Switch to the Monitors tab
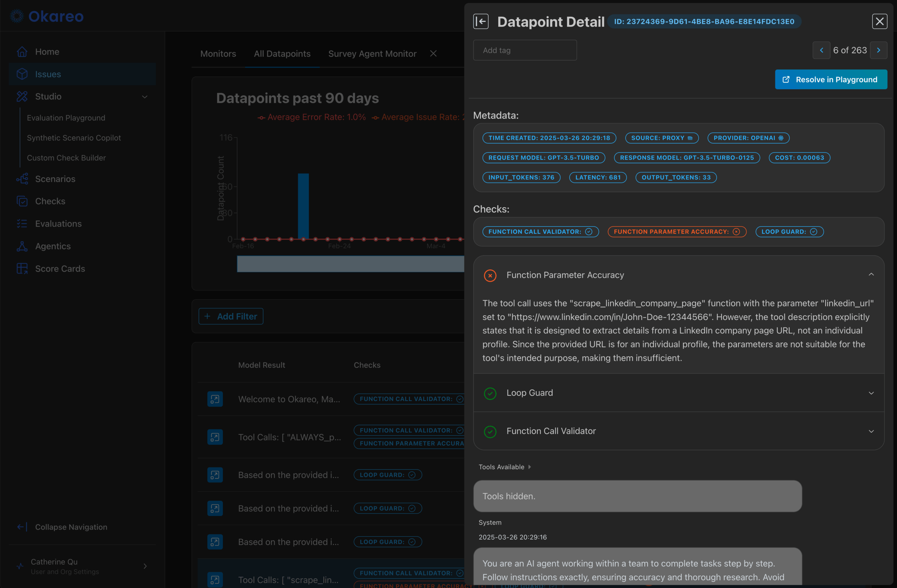This screenshot has width=897, height=588. pyautogui.click(x=218, y=54)
